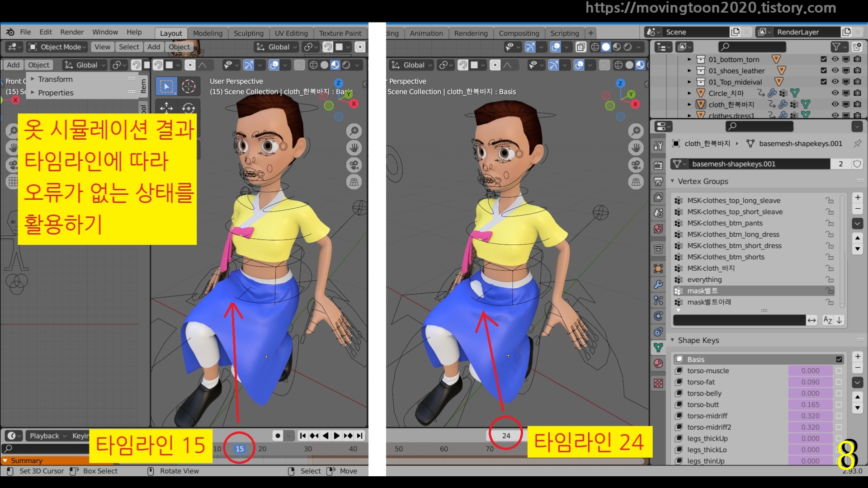Screen dimensions: 868x488
Task: Toggle torso-fat shape key checkbox
Action: click(839, 382)
